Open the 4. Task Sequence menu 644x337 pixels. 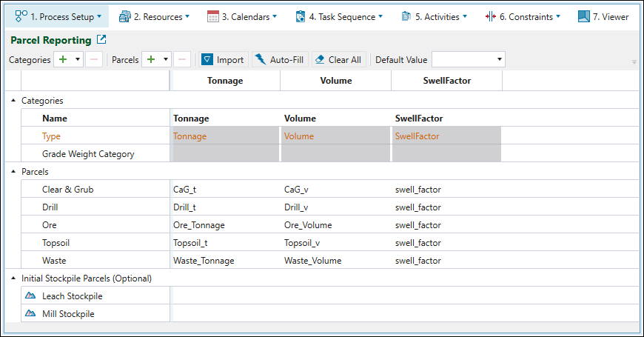tap(339, 16)
